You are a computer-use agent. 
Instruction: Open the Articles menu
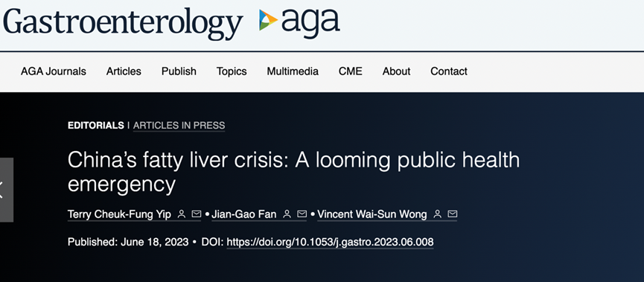124,71
